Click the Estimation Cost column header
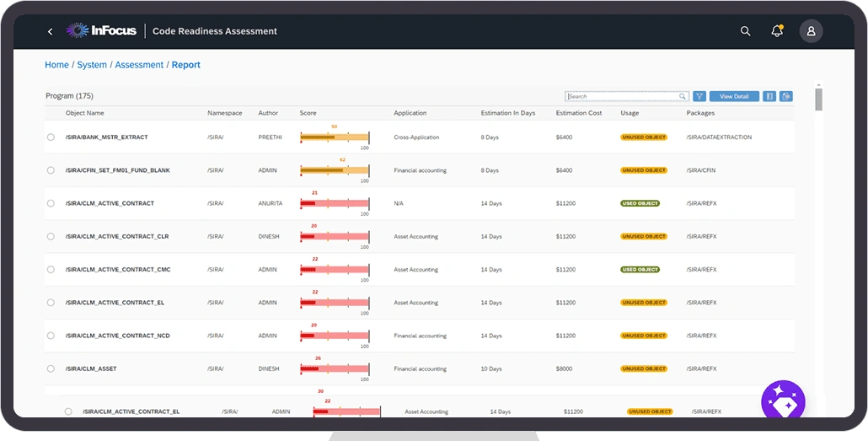868x441 pixels. (x=579, y=113)
